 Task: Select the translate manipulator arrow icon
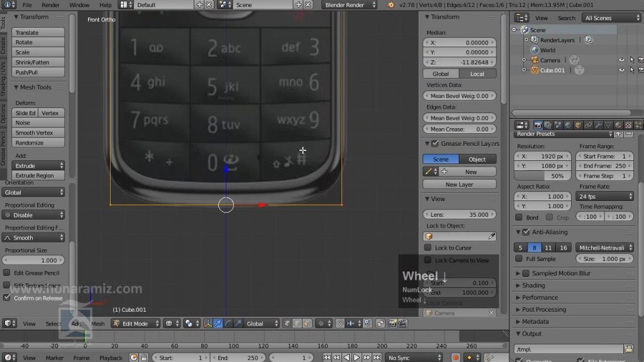coord(218,324)
